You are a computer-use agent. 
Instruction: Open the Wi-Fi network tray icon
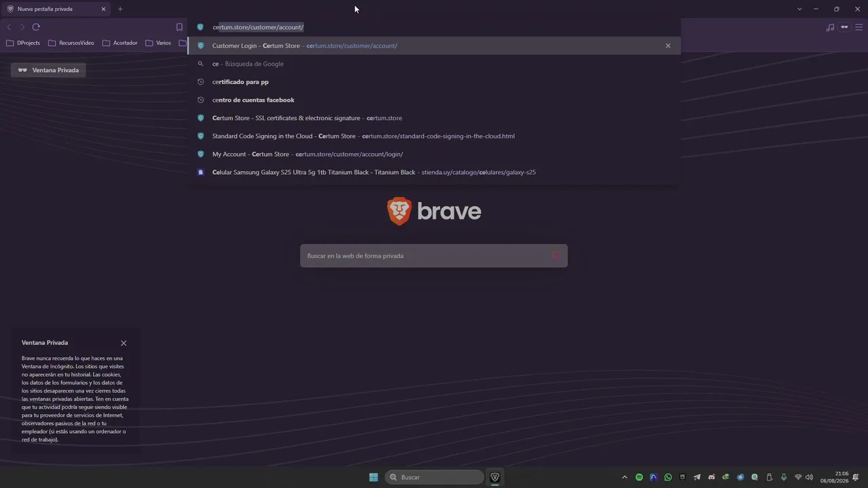798,477
